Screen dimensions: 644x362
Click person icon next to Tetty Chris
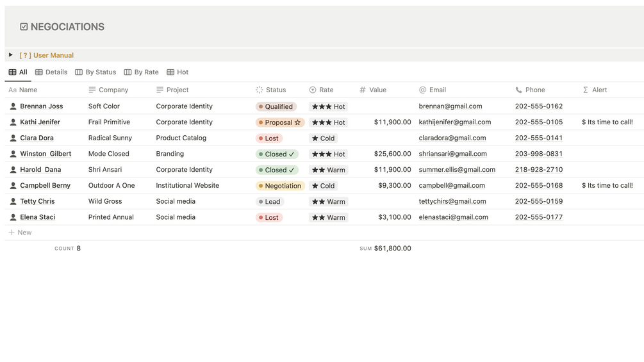click(13, 201)
